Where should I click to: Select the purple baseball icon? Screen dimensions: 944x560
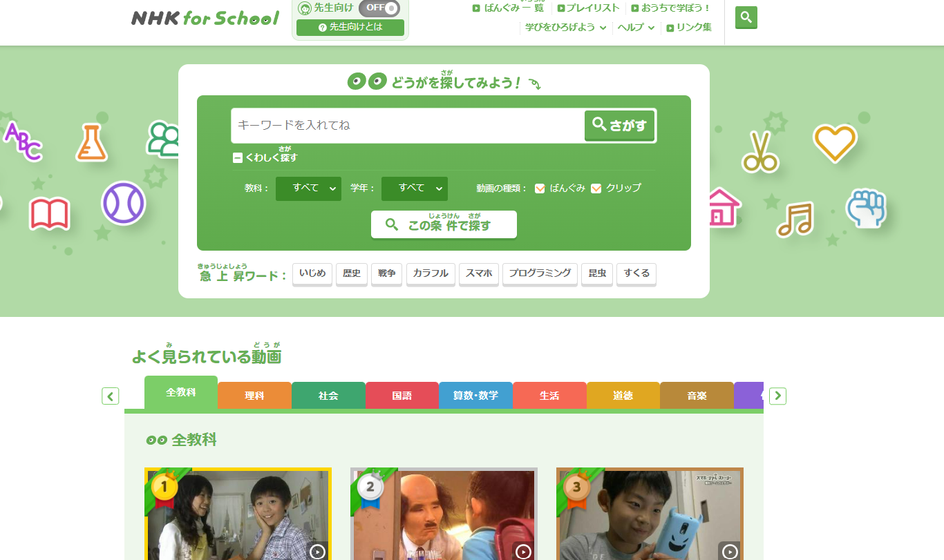pos(123,203)
